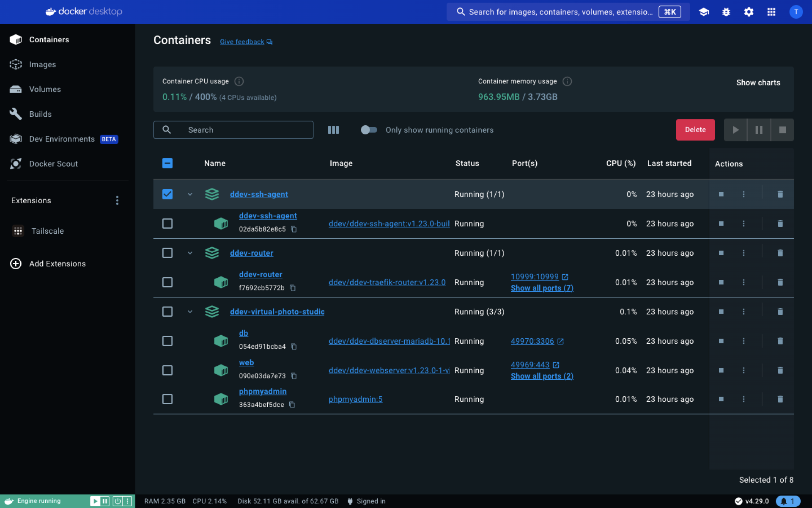
Task: Show all ports (2) for web
Action: (x=542, y=376)
